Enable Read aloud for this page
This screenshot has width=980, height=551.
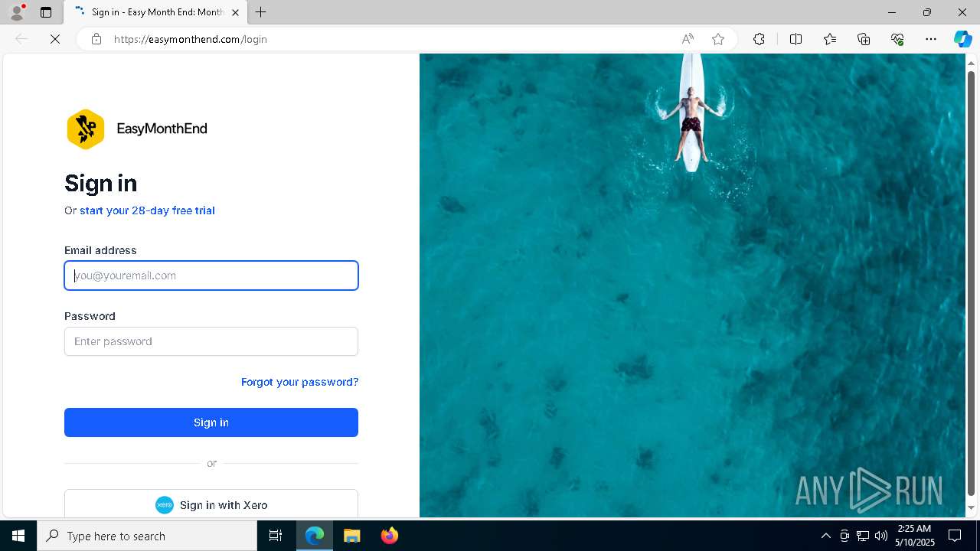(x=688, y=39)
